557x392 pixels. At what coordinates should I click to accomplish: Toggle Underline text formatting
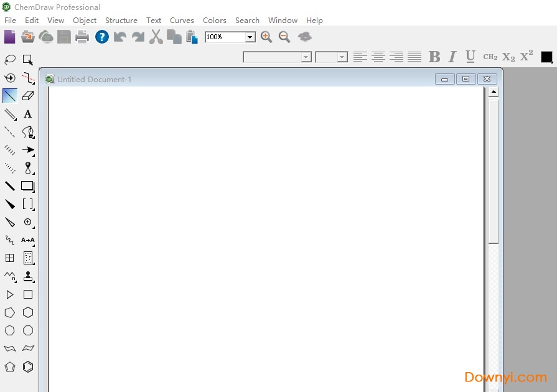[470, 57]
